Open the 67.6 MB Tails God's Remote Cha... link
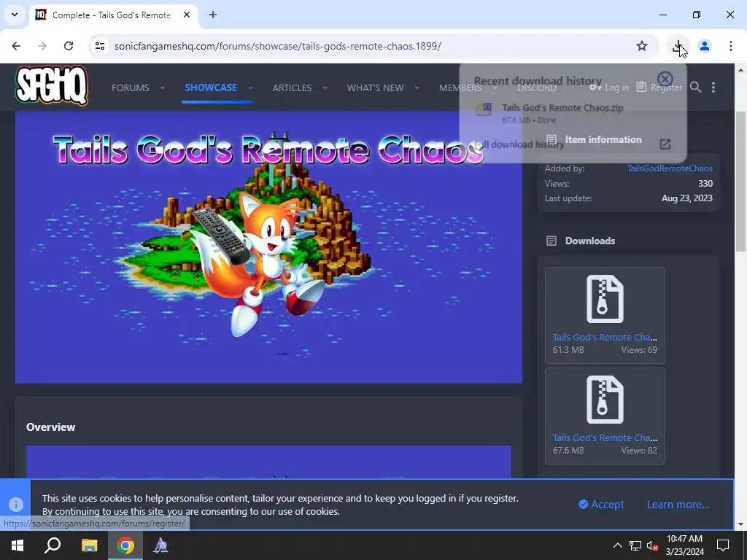This screenshot has width=747, height=560. pos(605,437)
